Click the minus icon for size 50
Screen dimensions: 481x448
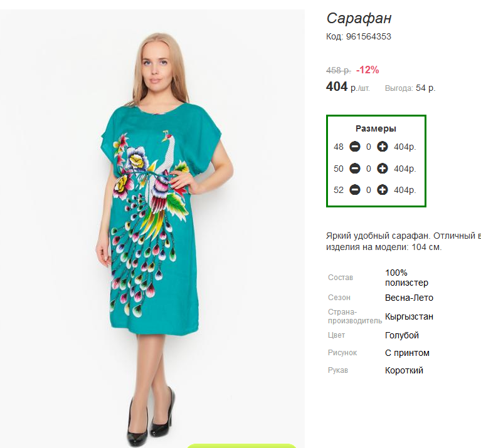click(x=354, y=169)
